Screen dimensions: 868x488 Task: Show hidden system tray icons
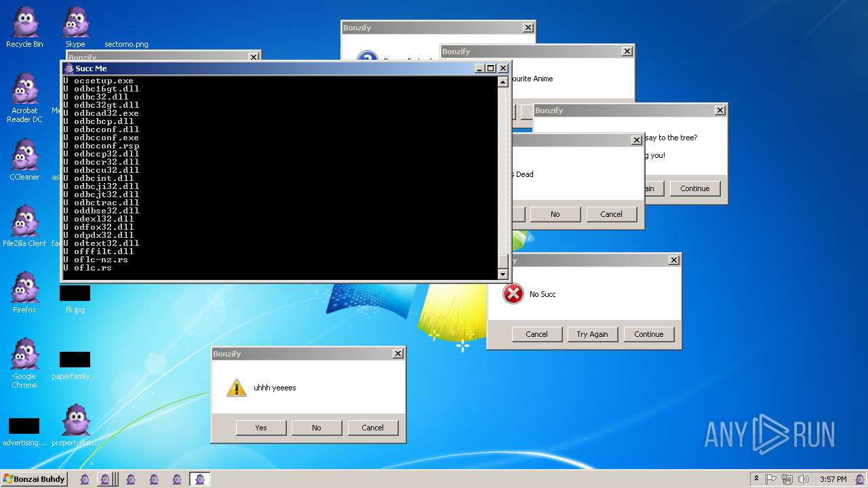756,479
